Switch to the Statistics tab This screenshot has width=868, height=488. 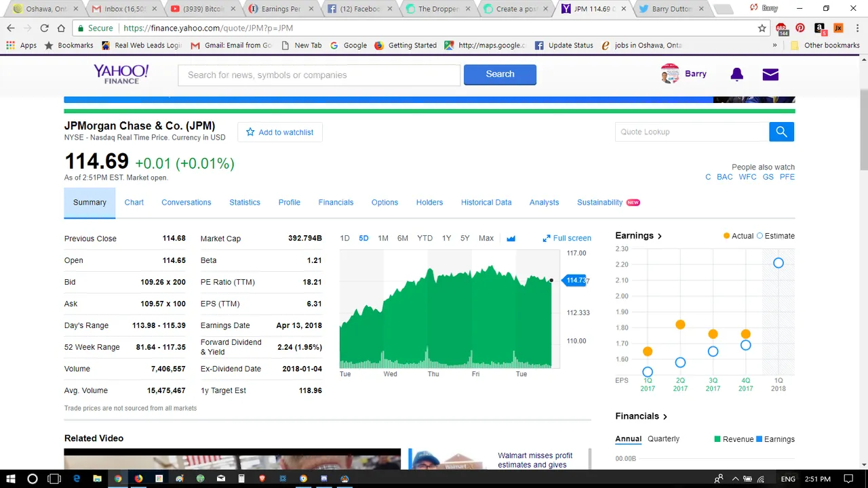[245, 203]
